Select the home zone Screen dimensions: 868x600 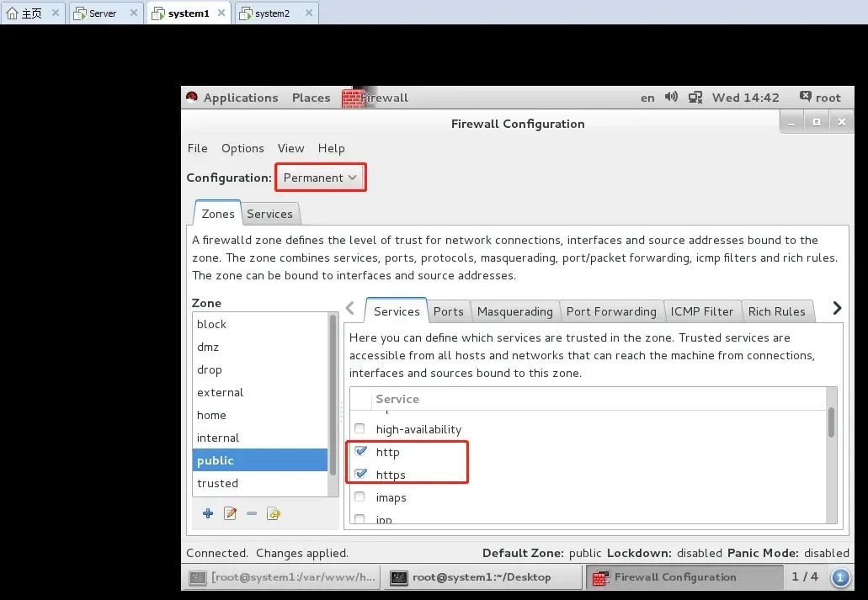click(x=260, y=415)
